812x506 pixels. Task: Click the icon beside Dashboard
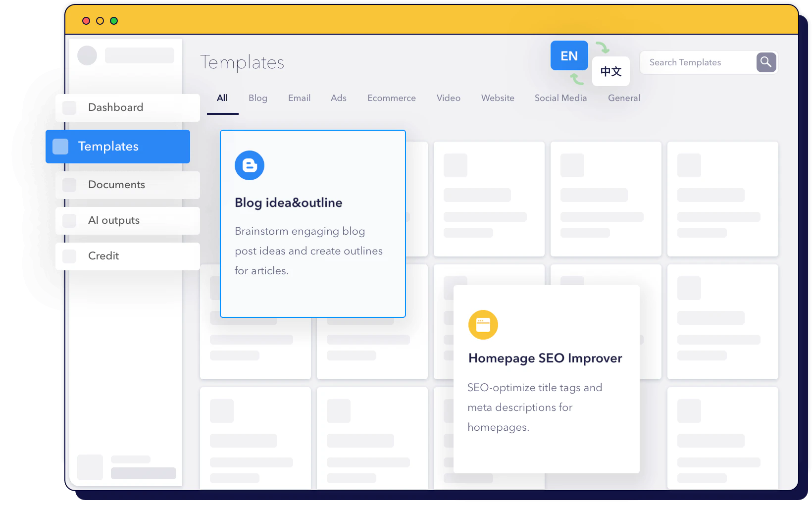click(x=69, y=108)
